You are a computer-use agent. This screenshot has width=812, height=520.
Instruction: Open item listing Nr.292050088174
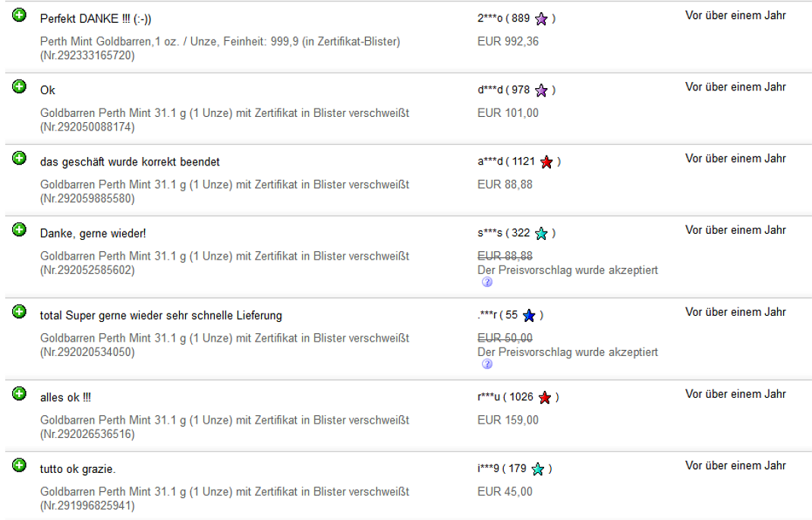(x=224, y=120)
